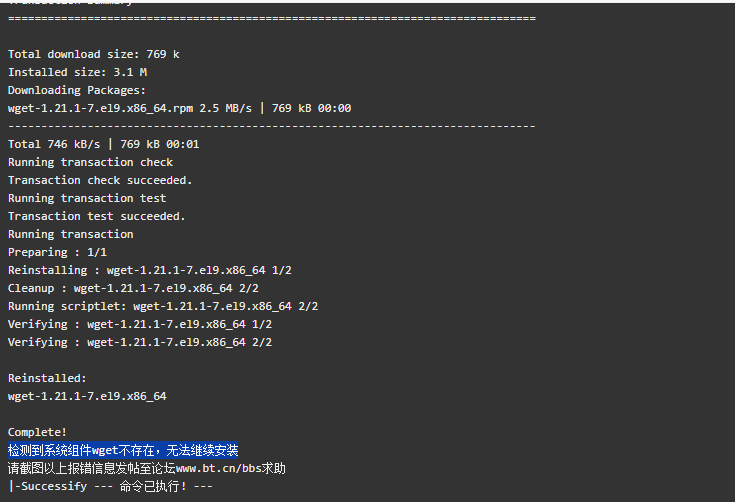Click the "Total download size: 769 k" line
This screenshot has width=735, height=502.
[x=93, y=54]
